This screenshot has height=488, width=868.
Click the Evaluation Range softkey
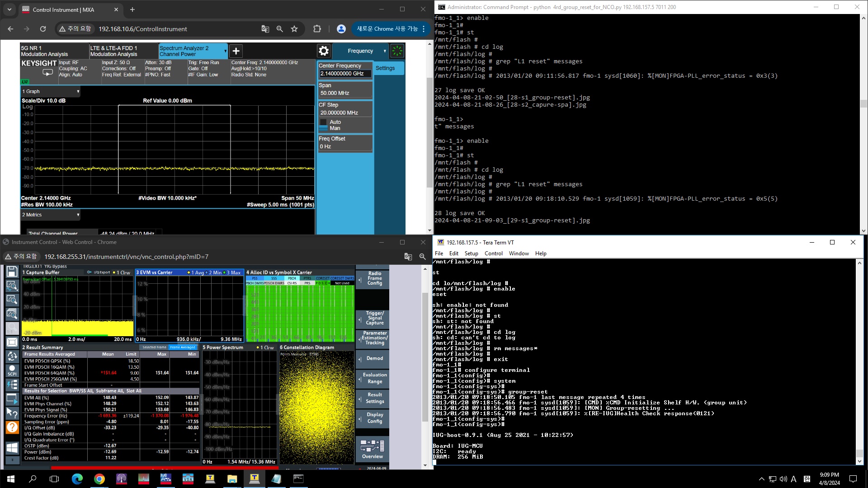[x=373, y=378]
